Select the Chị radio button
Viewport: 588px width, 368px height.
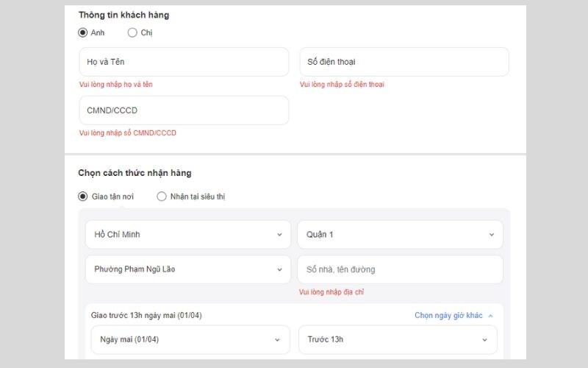tap(132, 32)
